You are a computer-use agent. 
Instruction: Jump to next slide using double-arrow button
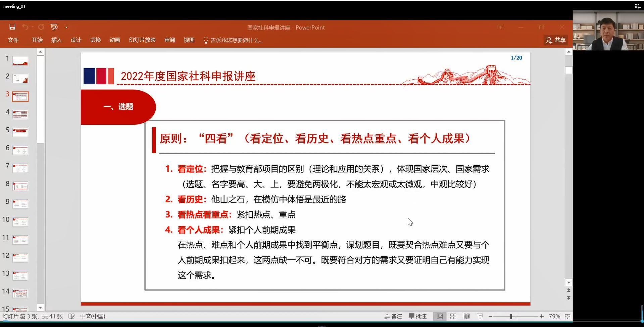[x=568, y=298]
